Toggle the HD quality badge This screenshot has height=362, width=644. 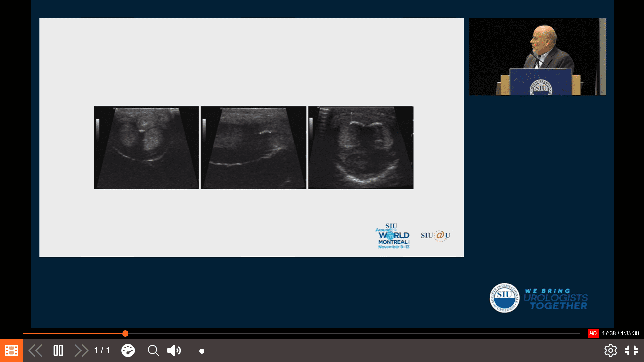pos(593,333)
